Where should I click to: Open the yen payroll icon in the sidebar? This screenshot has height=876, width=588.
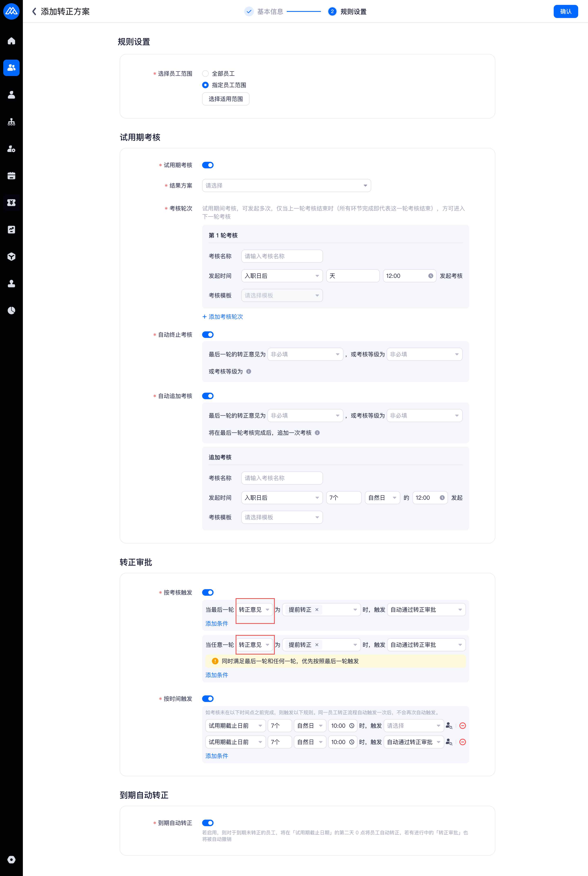tap(11, 203)
